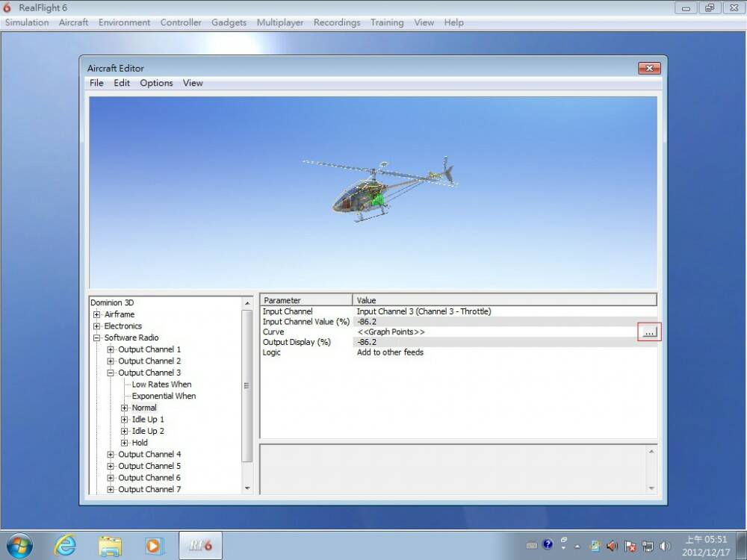
Task: Open the Controller menu
Action: (181, 22)
